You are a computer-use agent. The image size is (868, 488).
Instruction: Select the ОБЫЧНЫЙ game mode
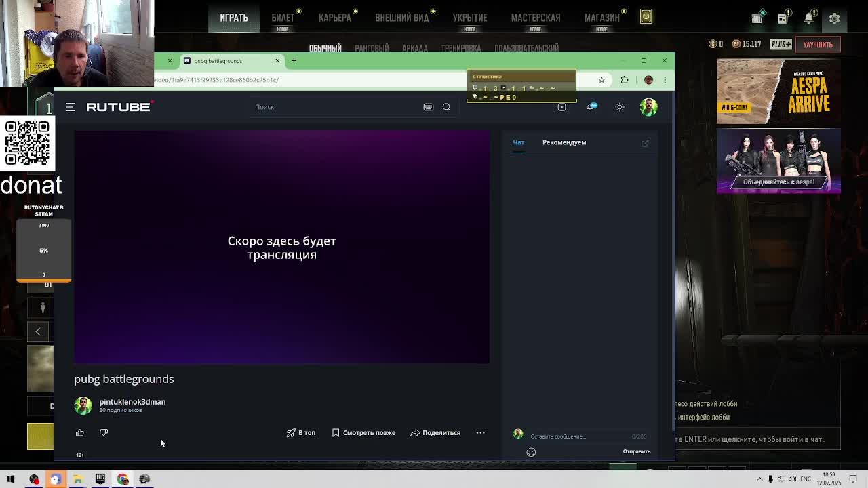[325, 48]
